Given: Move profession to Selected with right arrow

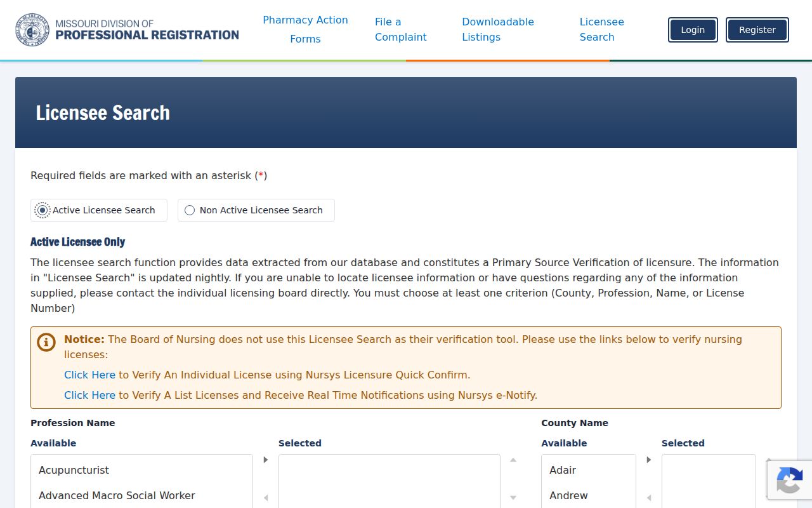Looking at the screenshot, I should (x=266, y=460).
